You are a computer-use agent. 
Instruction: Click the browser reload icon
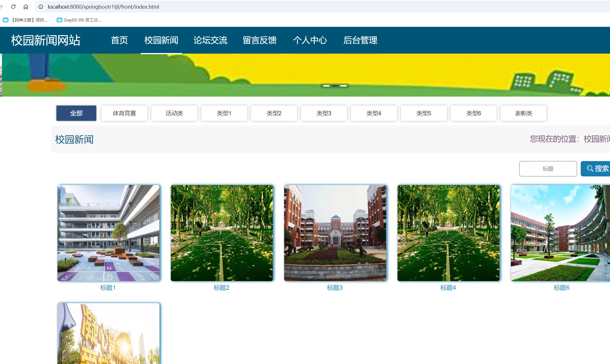click(13, 6)
